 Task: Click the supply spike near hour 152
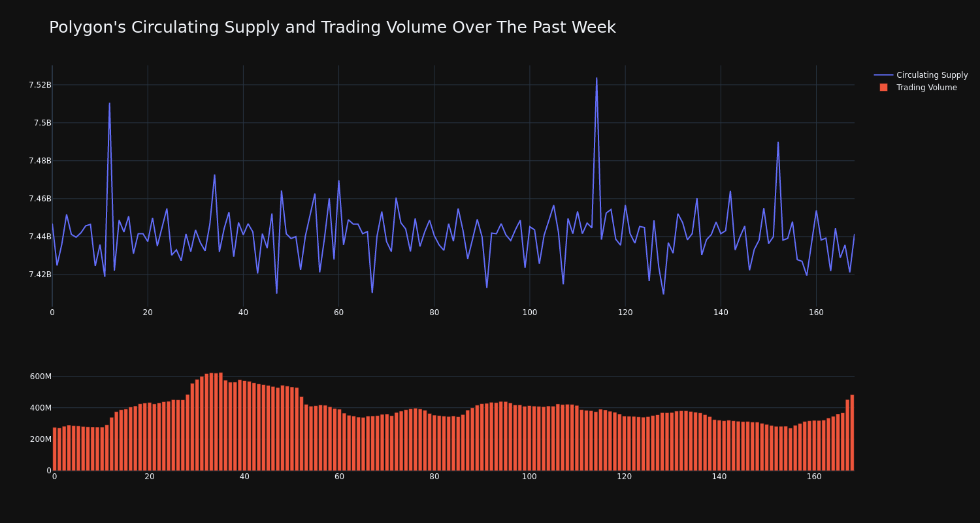(778, 143)
